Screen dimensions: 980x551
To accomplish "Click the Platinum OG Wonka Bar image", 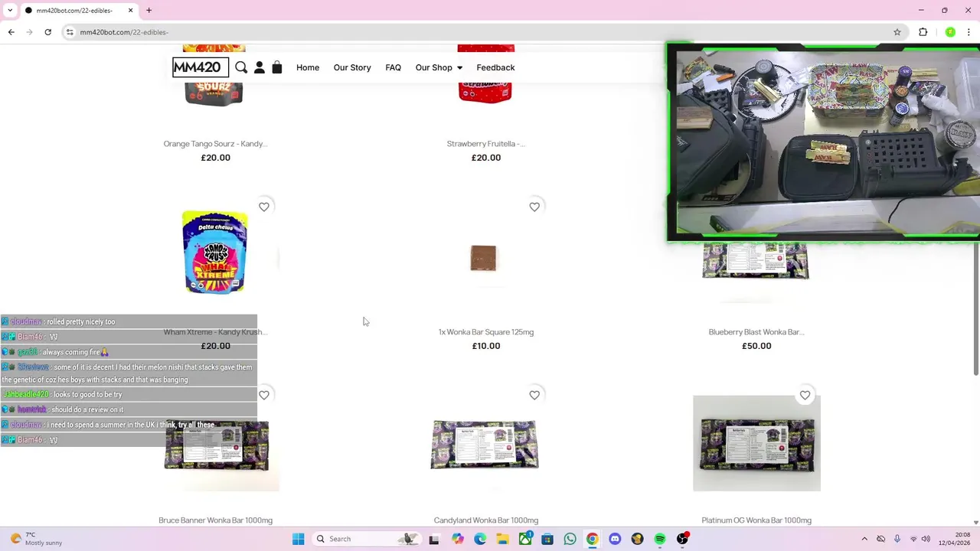I will click(756, 444).
